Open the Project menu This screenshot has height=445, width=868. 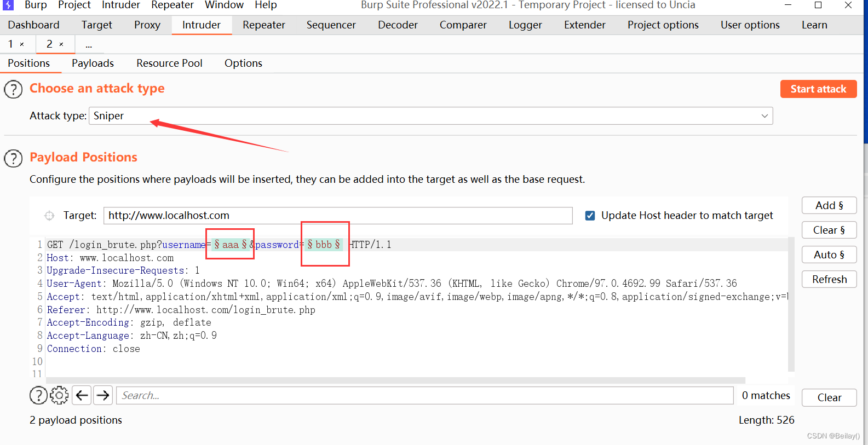coord(74,5)
